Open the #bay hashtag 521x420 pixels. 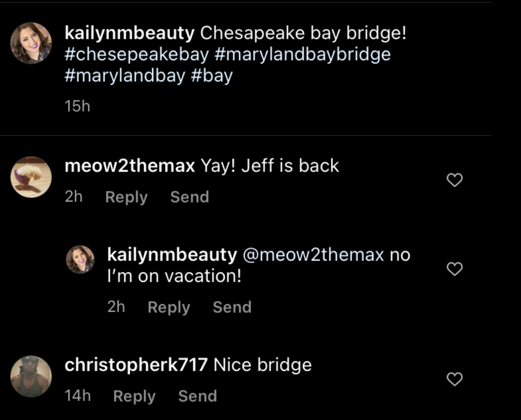[x=212, y=75]
